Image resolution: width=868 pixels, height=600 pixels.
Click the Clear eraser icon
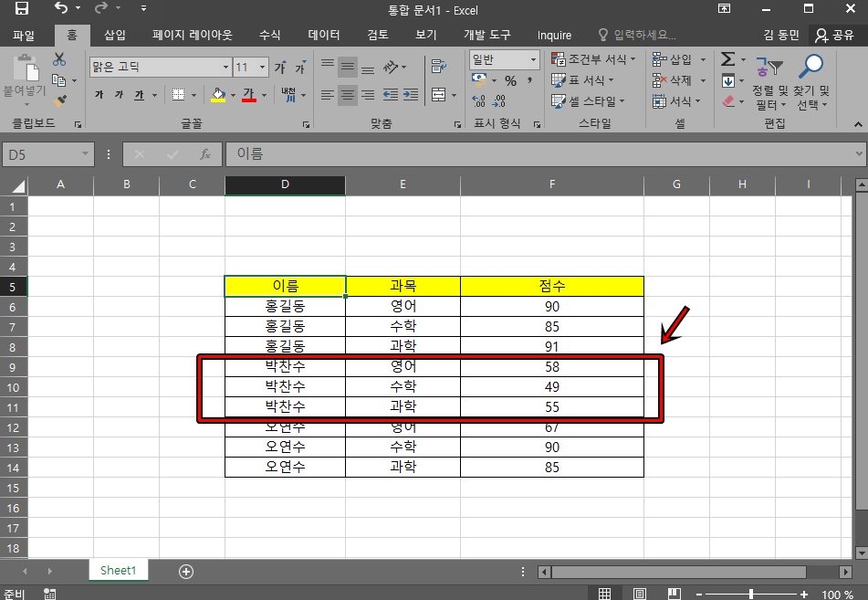728,100
